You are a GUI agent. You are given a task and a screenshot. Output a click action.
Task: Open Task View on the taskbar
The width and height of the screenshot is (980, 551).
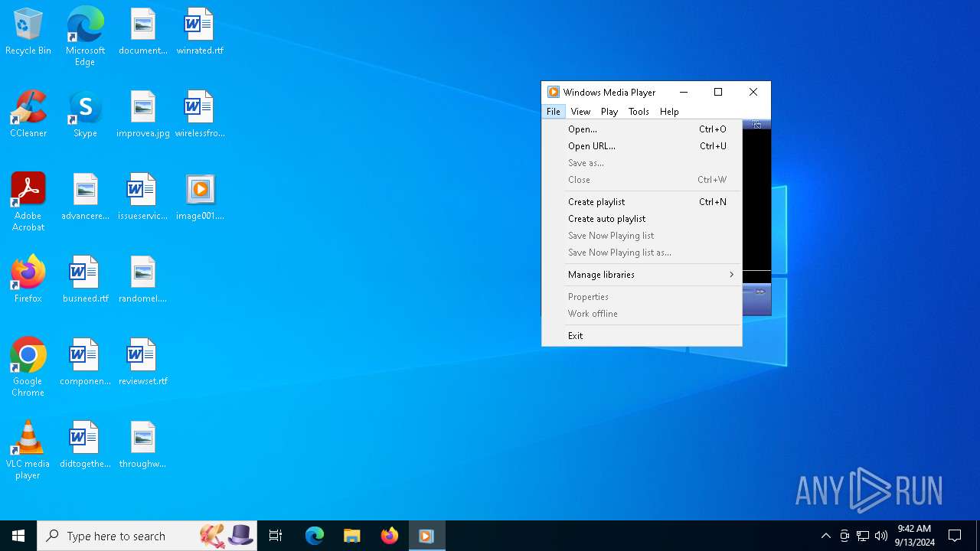(x=276, y=536)
